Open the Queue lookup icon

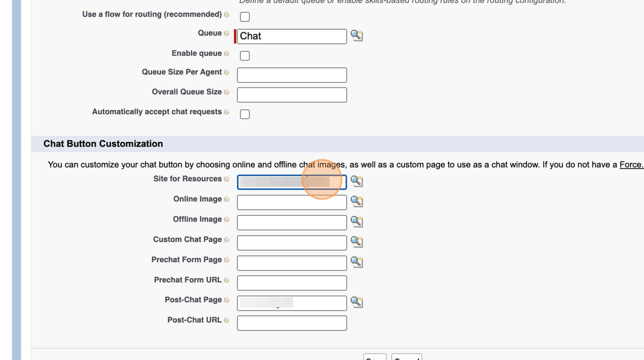tap(356, 36)
